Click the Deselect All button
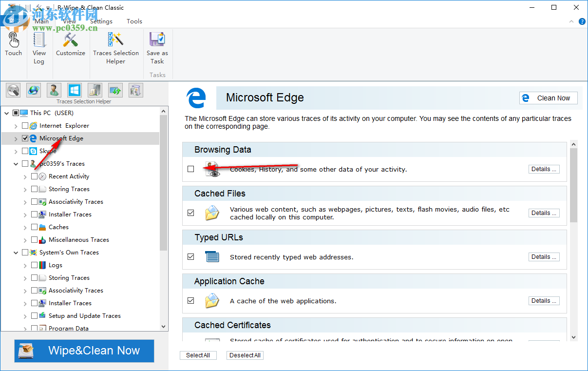The image size is (588, 371). (245, 355)
